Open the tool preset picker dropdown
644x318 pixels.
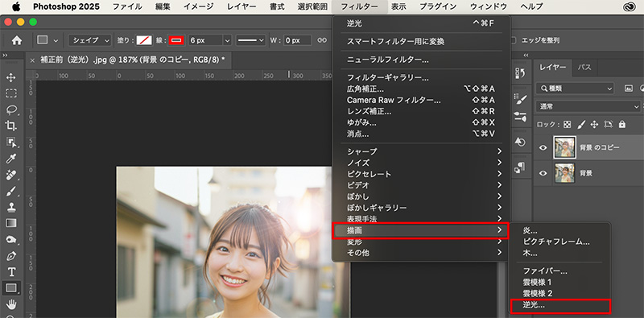(47, 40)
